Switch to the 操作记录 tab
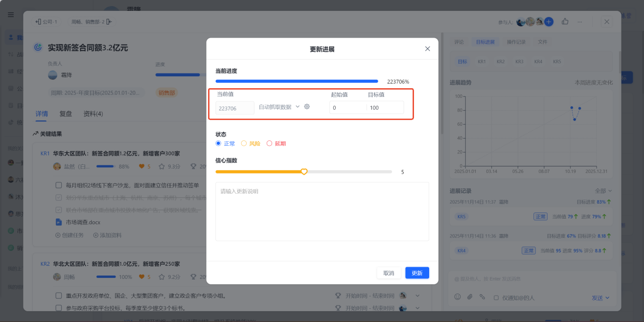This screenshot has width=644, height=322. [516, 42]
